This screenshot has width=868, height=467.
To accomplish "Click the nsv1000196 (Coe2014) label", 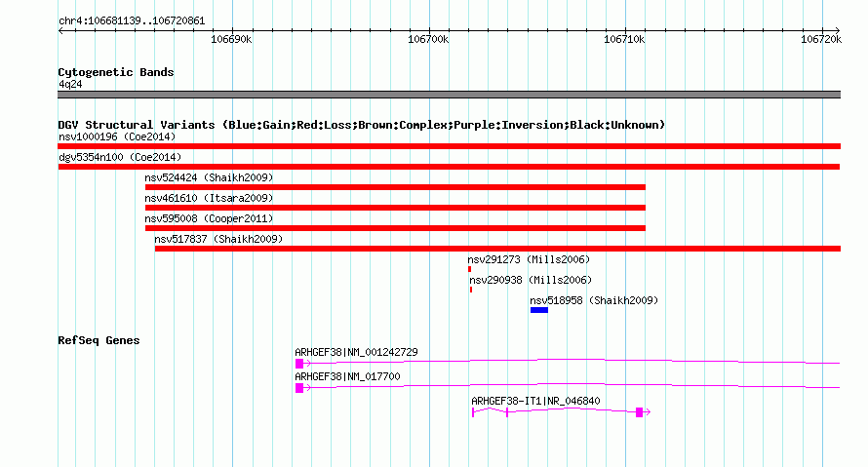I will (x=117, y=136).
